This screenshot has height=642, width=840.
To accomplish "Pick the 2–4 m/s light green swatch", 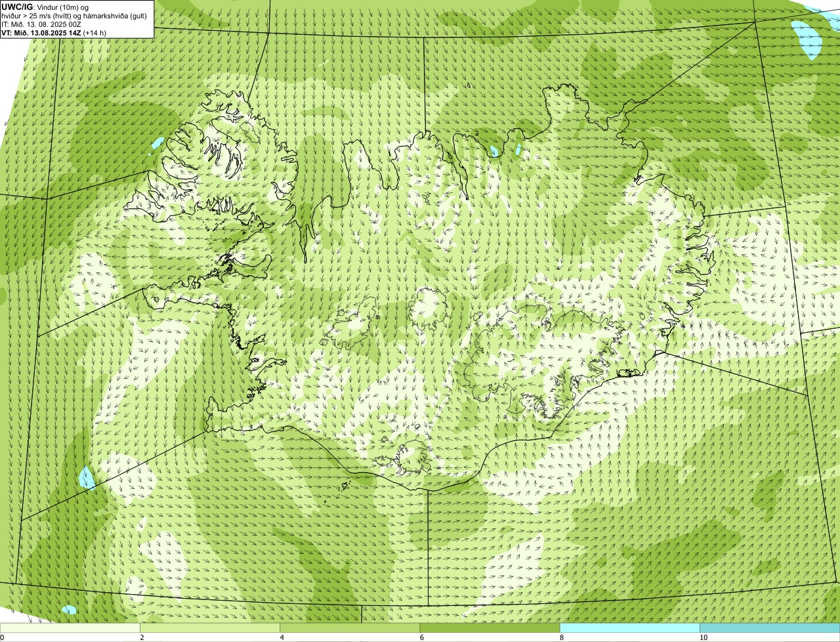I will pyautogui.click(x=210, y=628).
